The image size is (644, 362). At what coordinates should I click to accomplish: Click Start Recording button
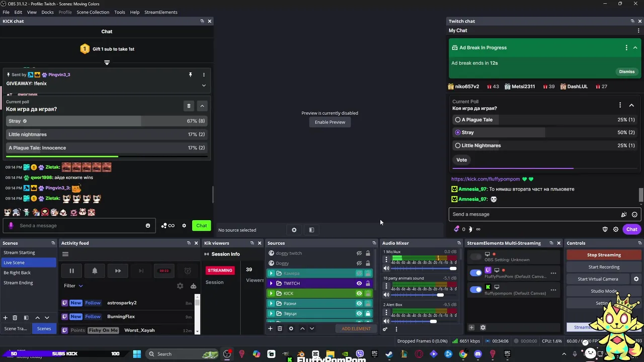[x=604, y=267]
